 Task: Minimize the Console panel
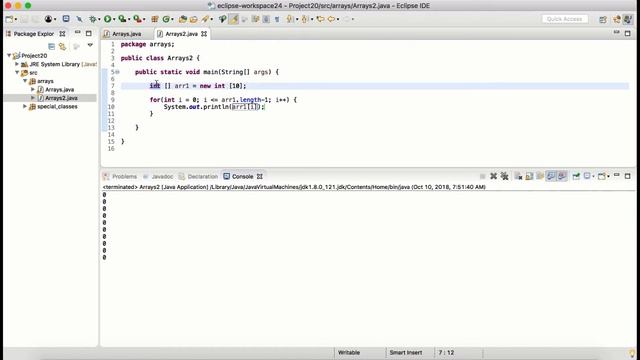[x=617, y=175]
